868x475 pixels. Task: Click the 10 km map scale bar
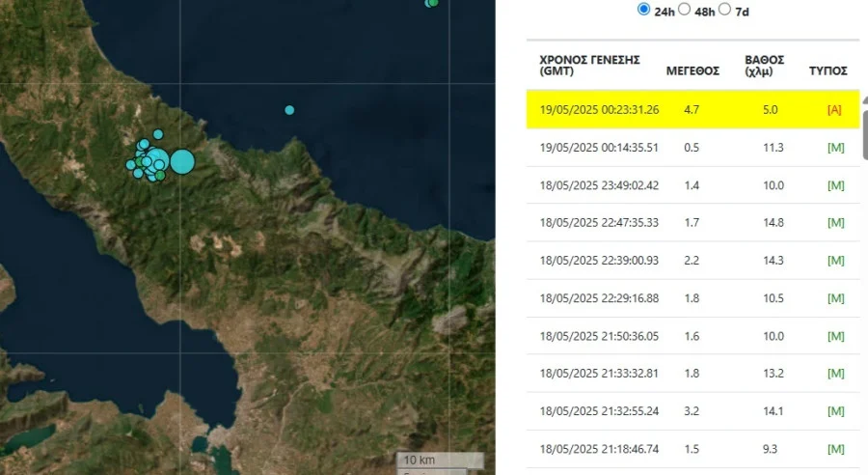pos(440,460)
